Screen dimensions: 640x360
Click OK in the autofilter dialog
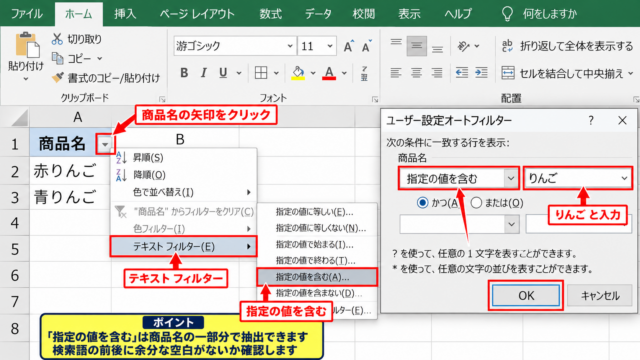pos(526,295)
